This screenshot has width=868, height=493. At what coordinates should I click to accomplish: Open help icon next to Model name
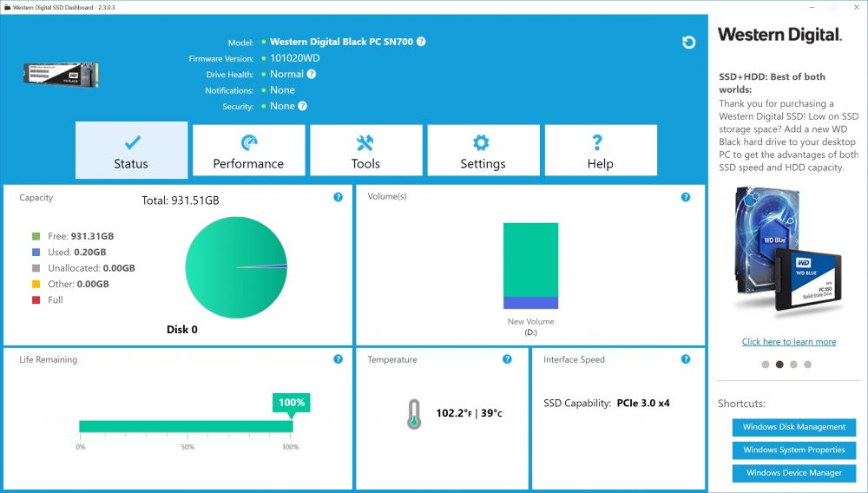pyautogui.click(x=421, y=42)
